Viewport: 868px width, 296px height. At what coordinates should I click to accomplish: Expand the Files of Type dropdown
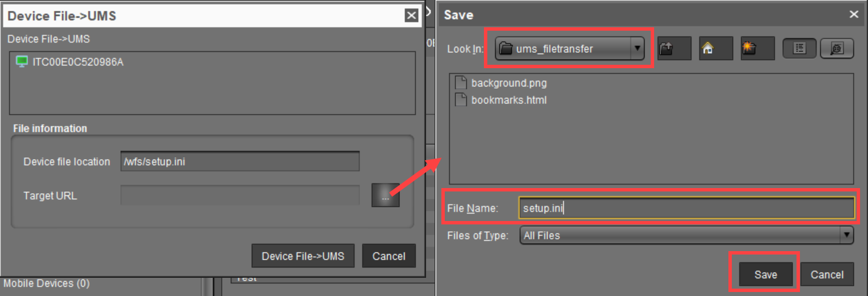coord(847,235)
